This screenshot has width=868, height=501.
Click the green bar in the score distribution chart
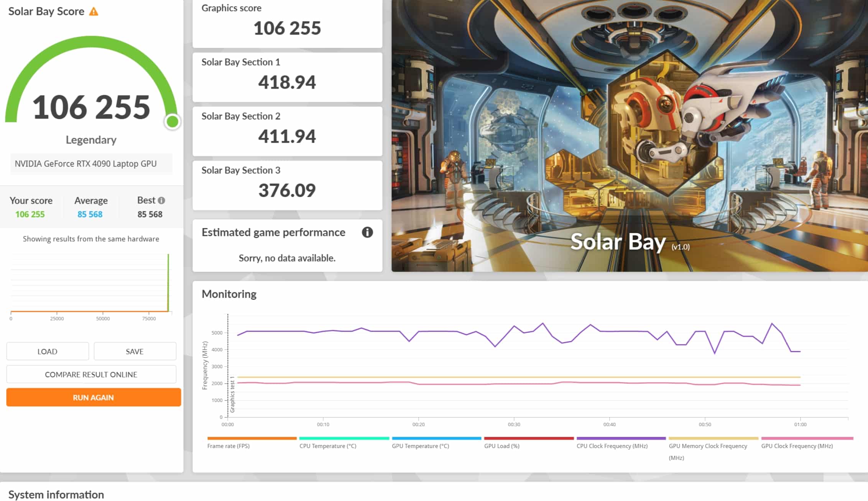(x=168, y=283)
